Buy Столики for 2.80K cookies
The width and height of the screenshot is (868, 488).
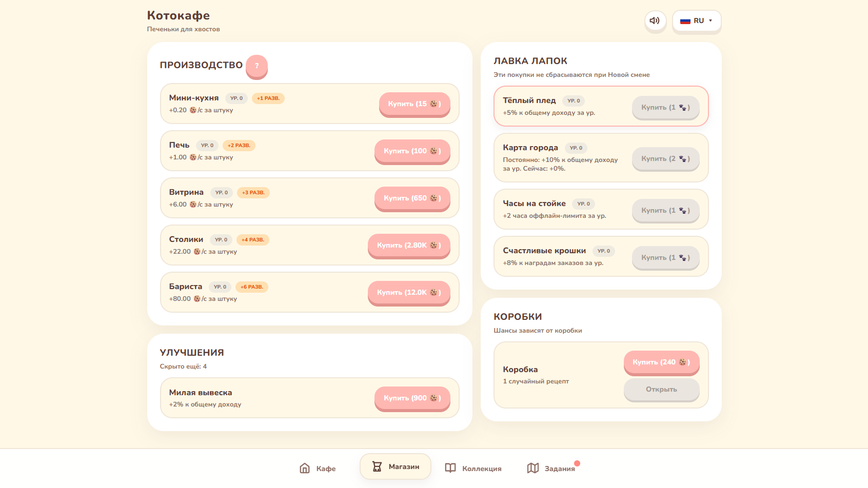[x=409, y=246]
